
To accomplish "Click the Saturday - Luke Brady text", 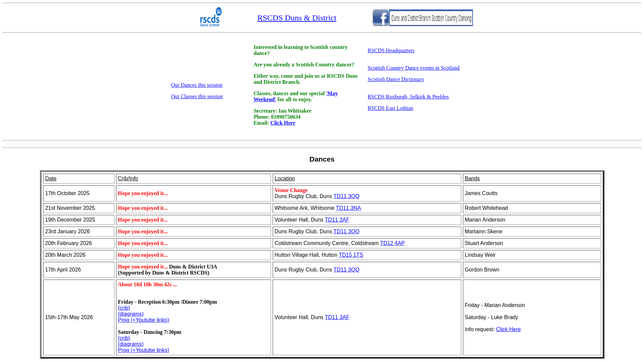I will [x=491, y=317].
